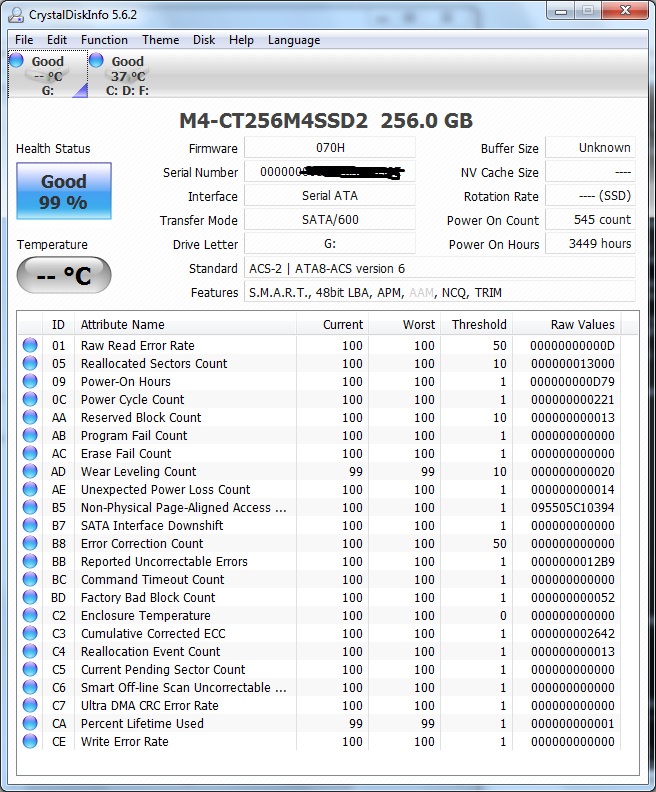Screen dimensions: 656x792
Task: Click the Drive Letter field G:
Action: click(x=330, y=243)
